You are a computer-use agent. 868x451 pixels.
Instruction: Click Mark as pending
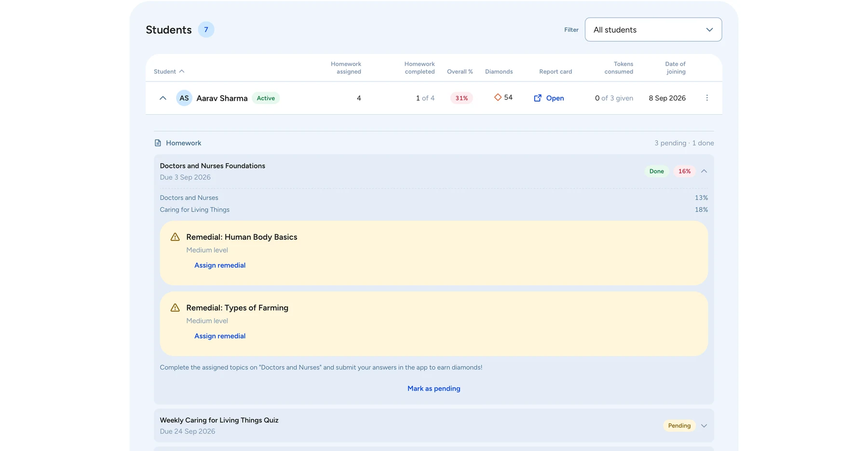pos(434,388)
